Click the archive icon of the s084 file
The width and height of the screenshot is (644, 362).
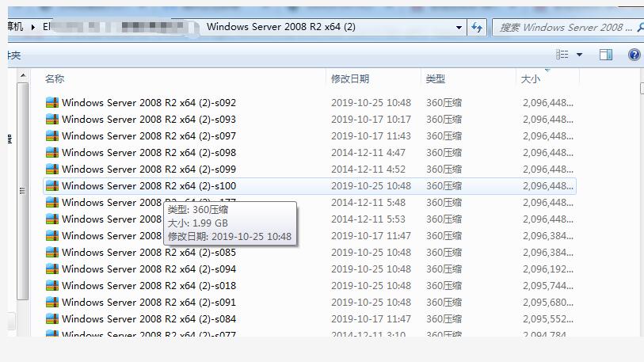click(x=52, y=319)
